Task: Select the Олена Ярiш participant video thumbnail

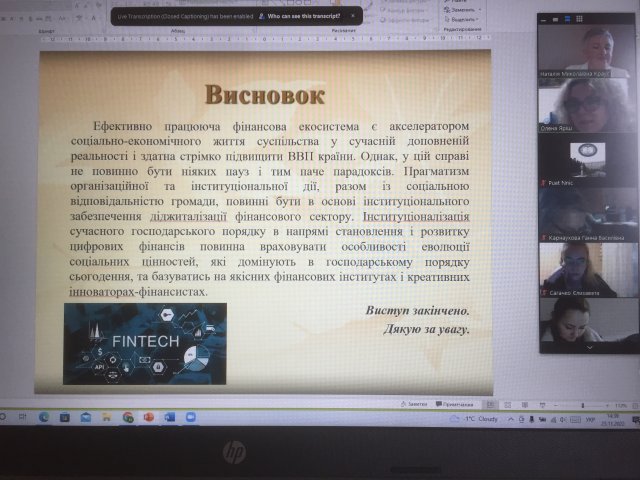Action: 587,106
